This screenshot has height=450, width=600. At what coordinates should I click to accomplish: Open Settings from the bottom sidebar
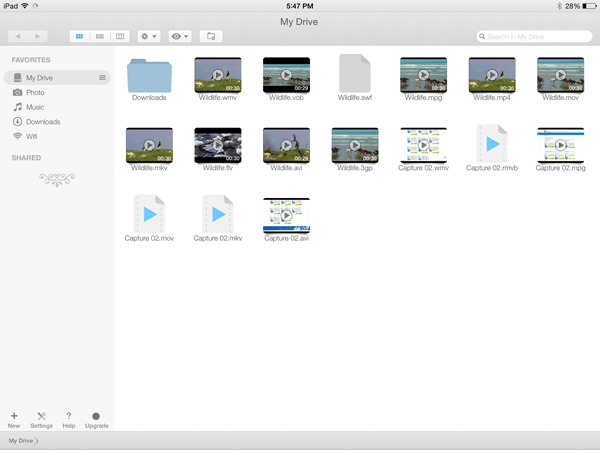tap(41, 418)
